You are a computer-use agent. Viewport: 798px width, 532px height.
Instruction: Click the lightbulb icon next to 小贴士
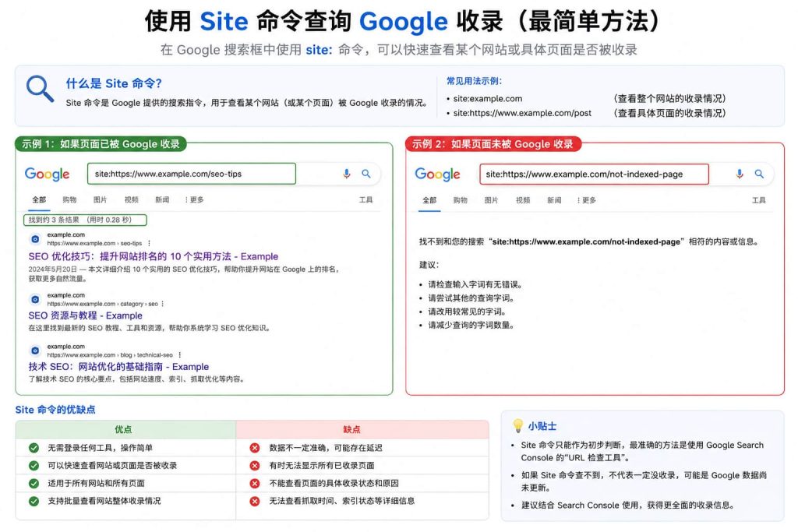pos(517,426)
